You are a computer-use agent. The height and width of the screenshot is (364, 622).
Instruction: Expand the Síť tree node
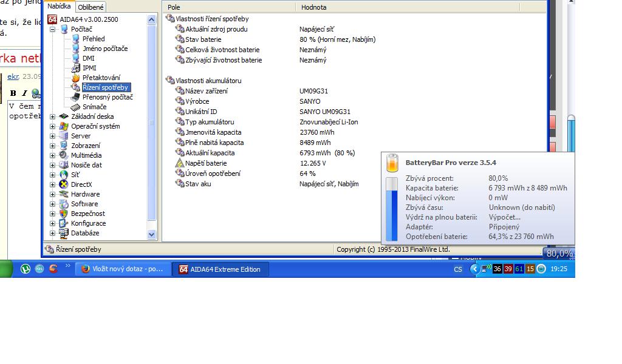52,175
